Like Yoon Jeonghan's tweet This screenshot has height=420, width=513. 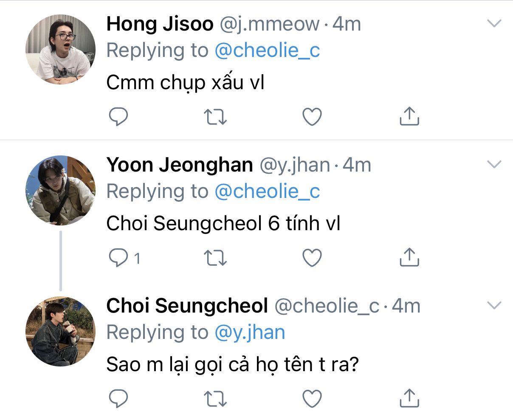click(312, 258)
